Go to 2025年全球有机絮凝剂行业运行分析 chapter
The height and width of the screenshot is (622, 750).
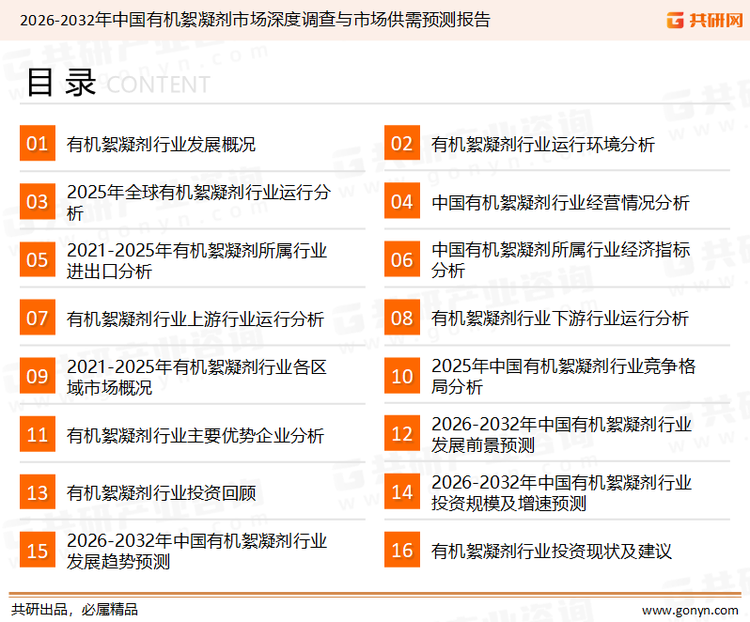(x=197, y=202)
